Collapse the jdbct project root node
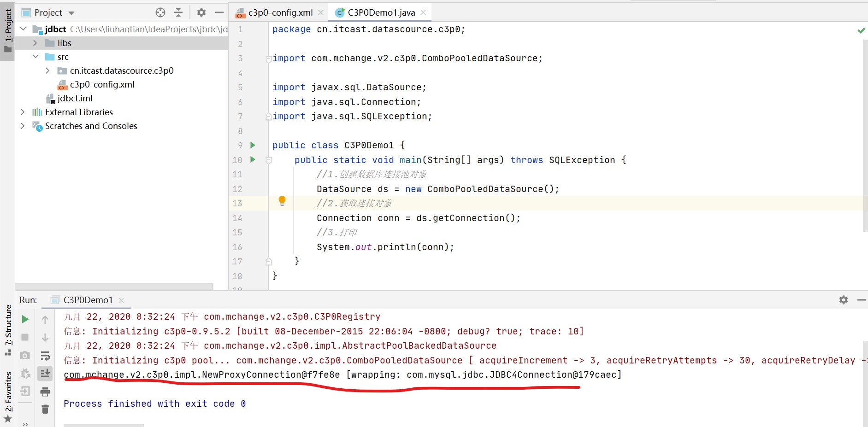 pos(23,29)
